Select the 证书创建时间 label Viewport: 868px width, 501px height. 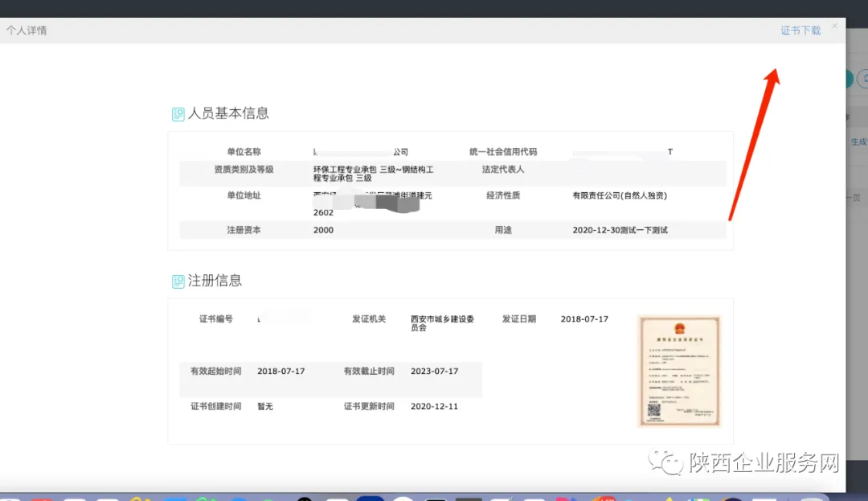tap(216, 406)
